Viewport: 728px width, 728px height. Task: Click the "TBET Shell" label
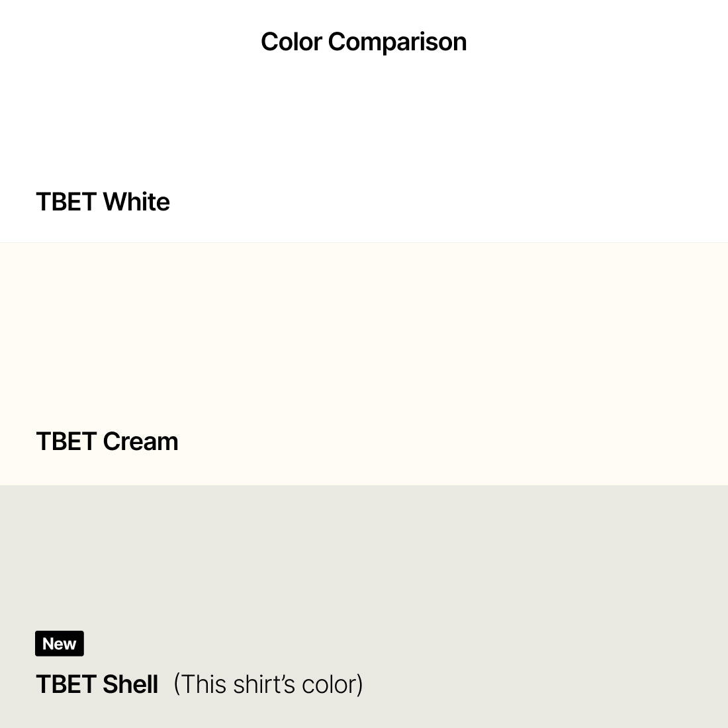click(x=97, y=684)
